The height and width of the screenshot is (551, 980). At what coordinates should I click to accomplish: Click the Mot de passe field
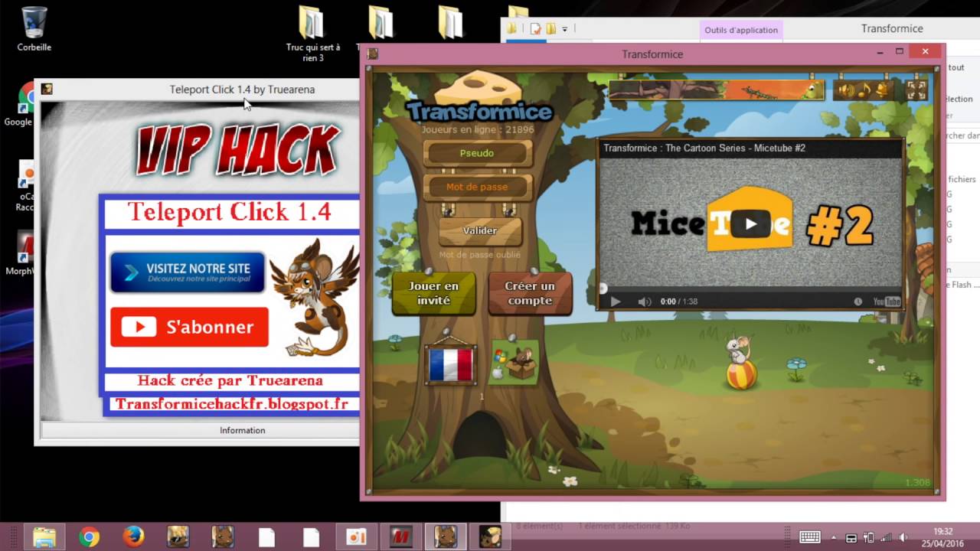tap(477, 187)
